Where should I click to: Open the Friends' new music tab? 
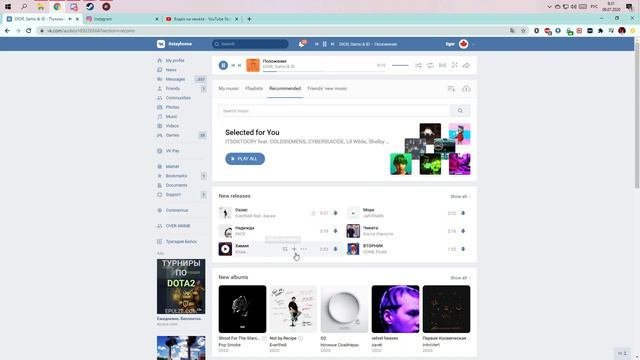click(x=327, y=89)
